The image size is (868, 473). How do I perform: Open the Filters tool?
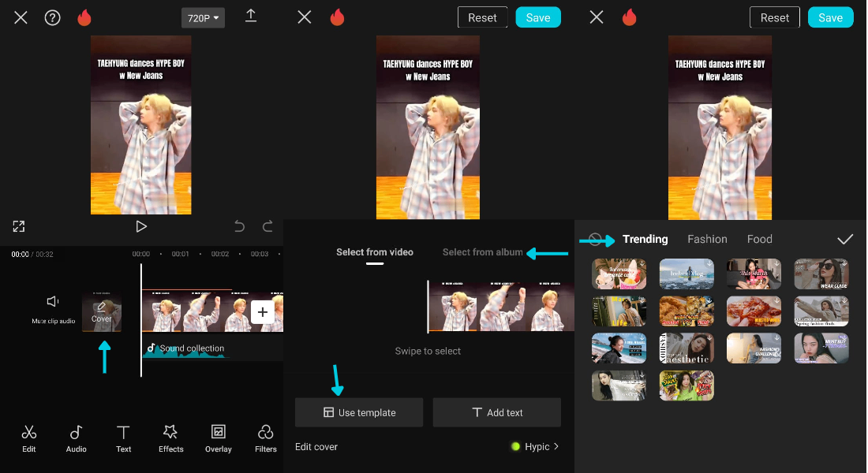pyautogui.click(x=266, y=438)
